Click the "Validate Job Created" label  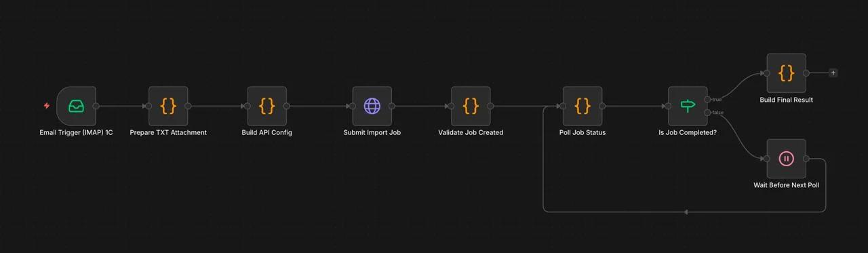click(x=471, y=132)
